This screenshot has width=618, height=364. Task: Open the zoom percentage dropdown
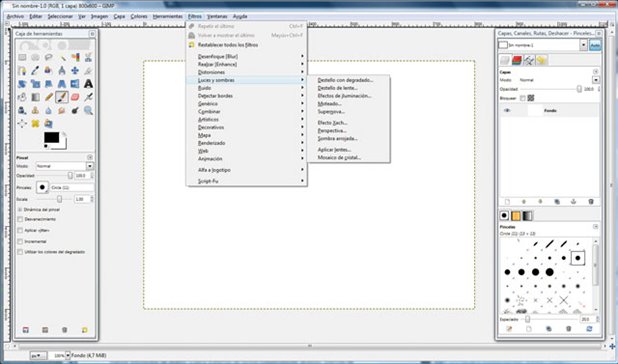click(67, 355)
